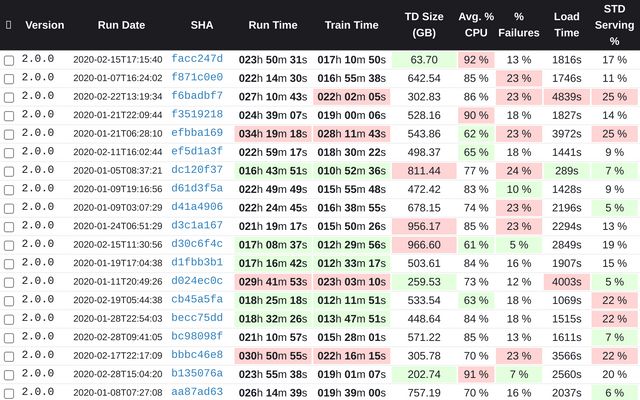Sort table by Run Date header

[121, 25]
